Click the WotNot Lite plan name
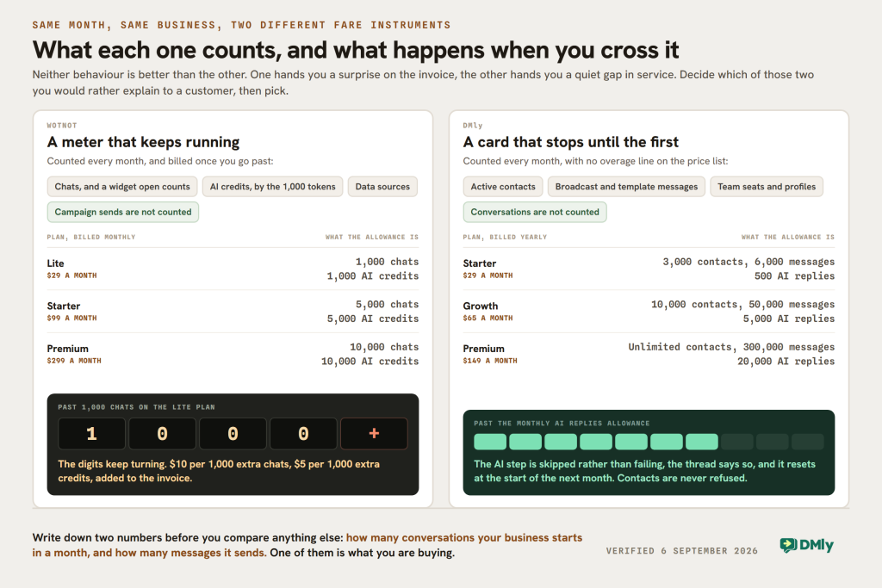The image size is (882, 588). pos(56,263)
